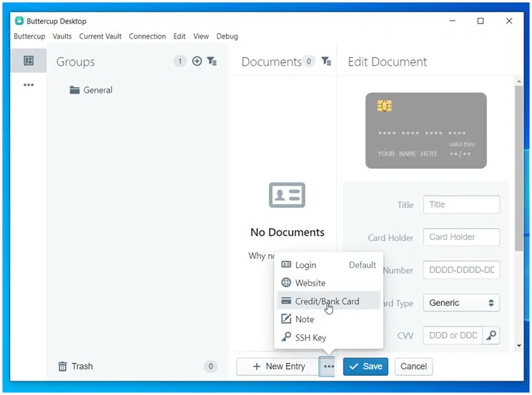This screenshot has height=395, width=532.
Task: Open the Documents filter/sort icon
Action: (326, 61)
